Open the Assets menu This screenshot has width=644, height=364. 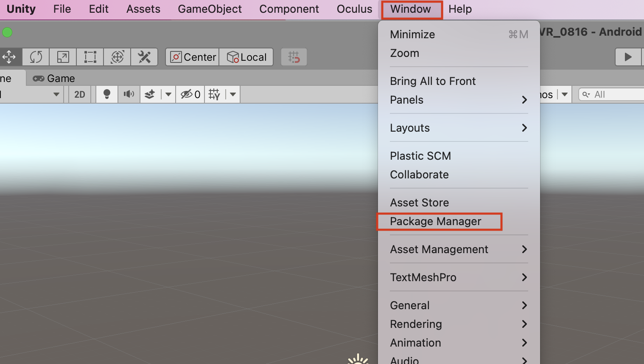[x=143, y=9]
